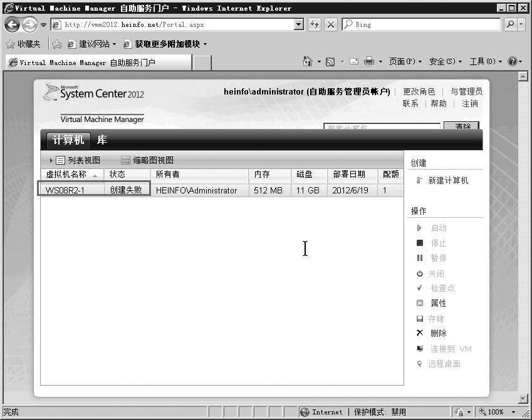Open the 页面(P) menu
The image size is (532, 420).
(x=405, y=62)
